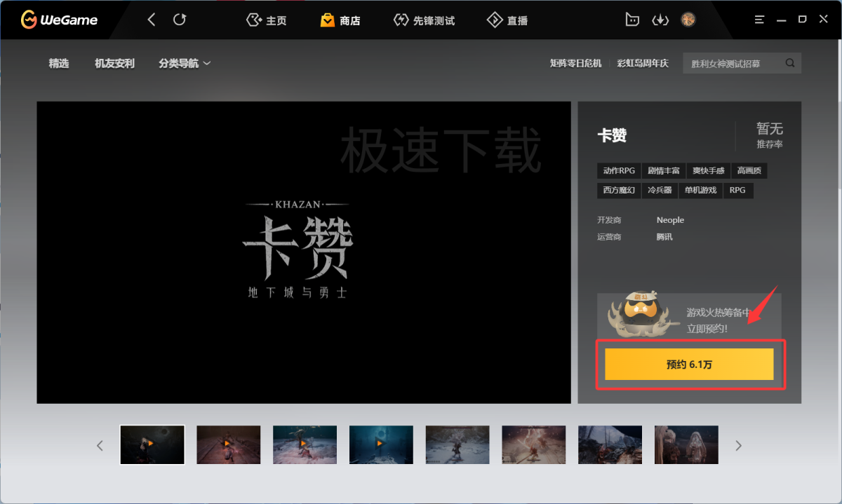This screenshot has height=504, width=842.
Task: Click the search magnifier icon
Action: tap(790, 63)
